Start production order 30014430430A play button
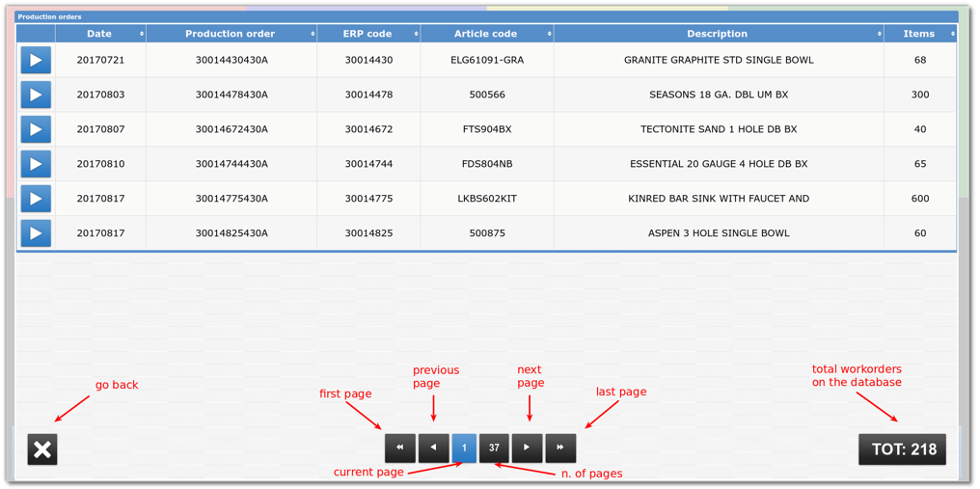The height and width of the screenshot is (489, 980). pos(36,60)
